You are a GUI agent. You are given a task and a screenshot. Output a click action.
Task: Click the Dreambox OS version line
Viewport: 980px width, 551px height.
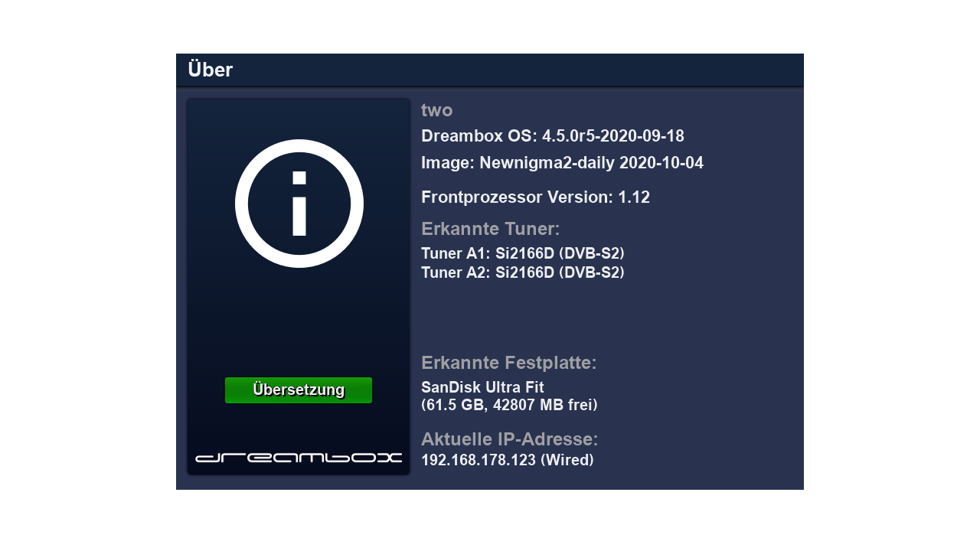552,136
